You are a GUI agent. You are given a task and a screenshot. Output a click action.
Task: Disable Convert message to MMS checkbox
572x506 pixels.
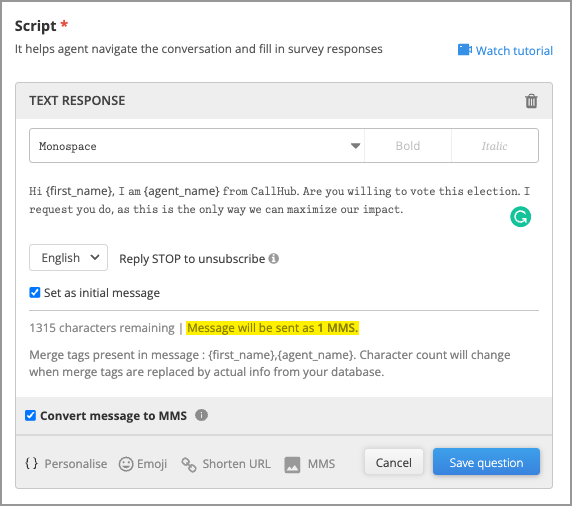30,415
